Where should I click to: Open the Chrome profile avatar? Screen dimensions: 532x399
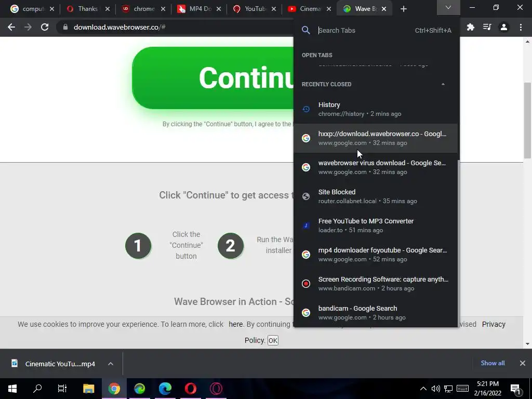pos(504,27)
